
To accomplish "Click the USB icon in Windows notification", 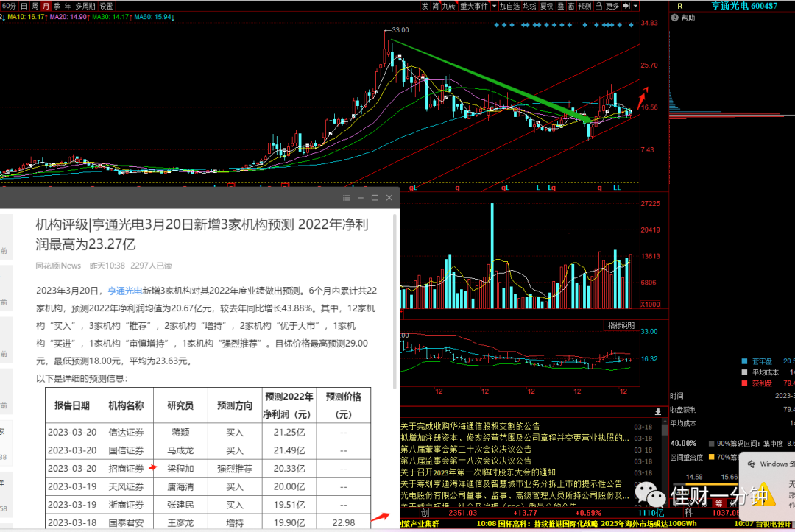I will point(752,464).
